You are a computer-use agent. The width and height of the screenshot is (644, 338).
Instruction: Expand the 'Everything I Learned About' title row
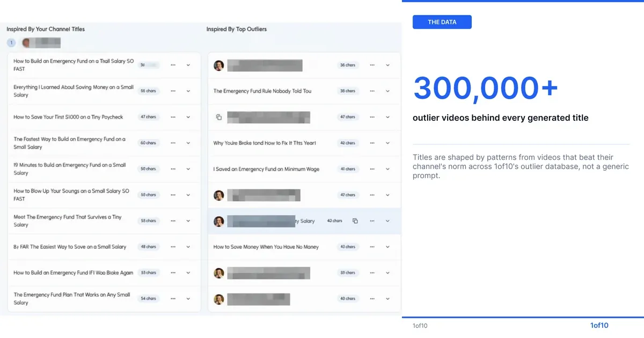188,91
